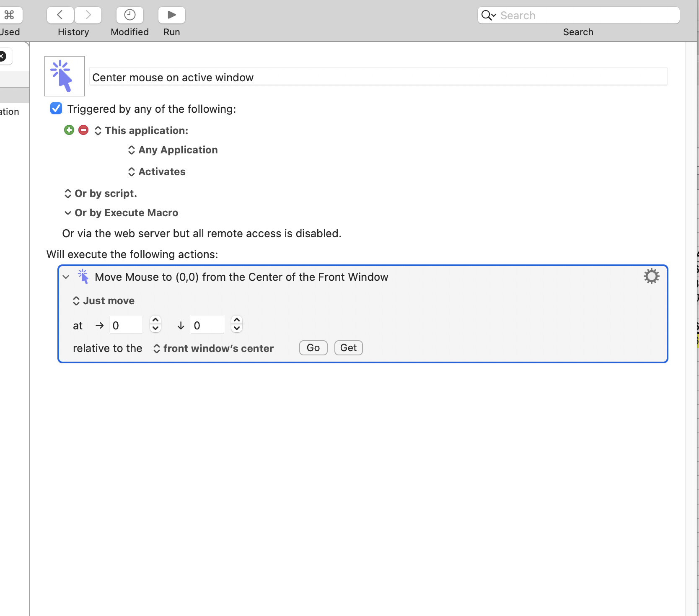Viewport: 699px width, 616px height.
Task: Click the Run macro play icon
Action: (171, 15)
